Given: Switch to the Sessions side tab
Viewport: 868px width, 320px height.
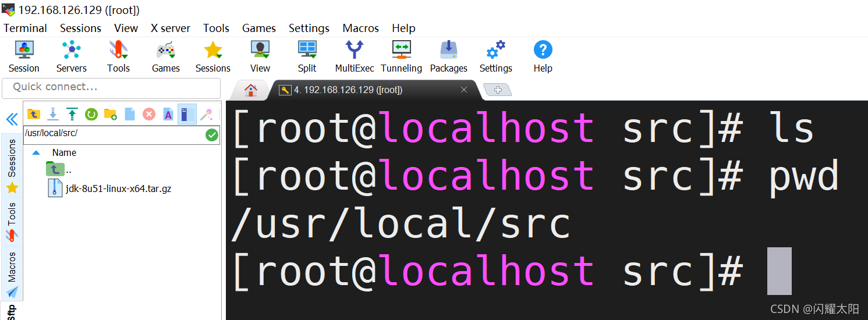Looking at the screenshot, I should [12, 166].
